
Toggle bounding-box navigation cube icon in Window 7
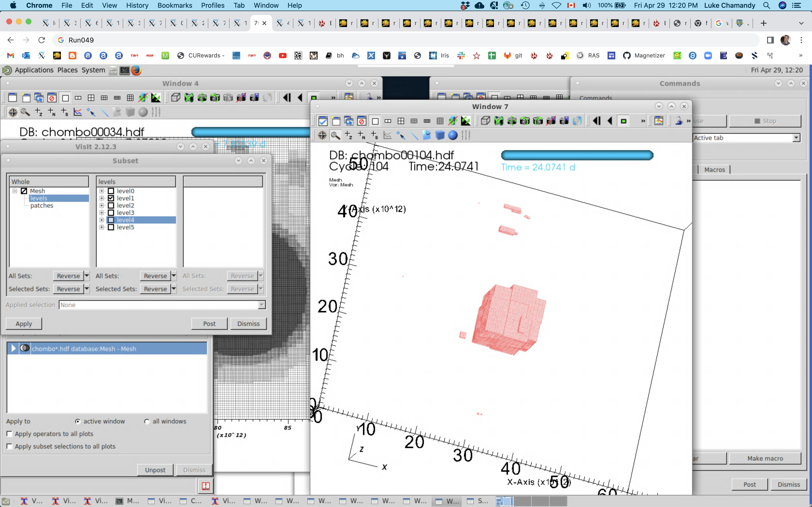click(485, 121)
